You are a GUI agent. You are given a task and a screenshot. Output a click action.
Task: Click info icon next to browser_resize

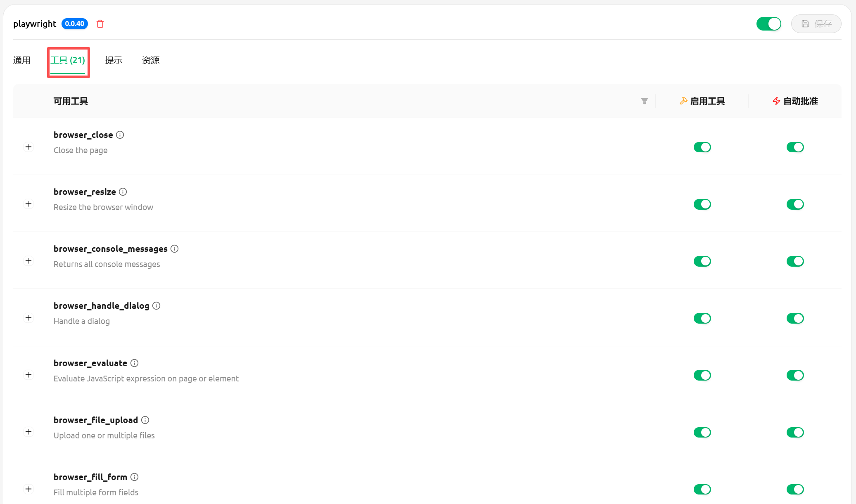pos(123,192)
